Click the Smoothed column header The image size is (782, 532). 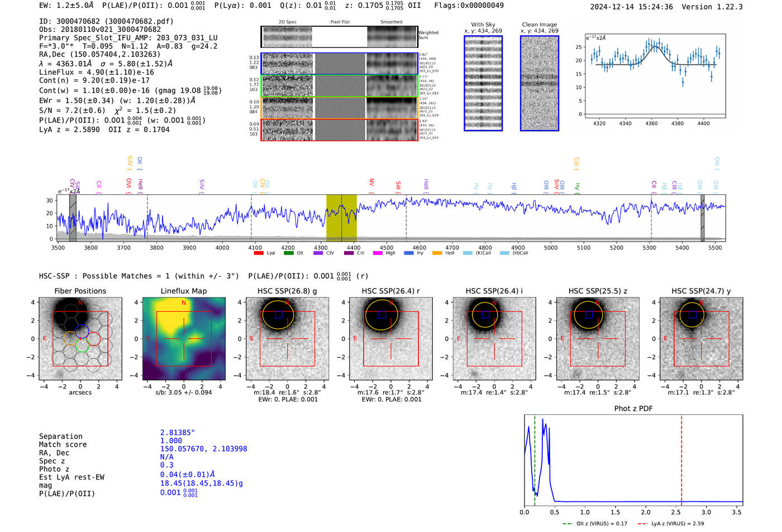coord(391,22)
